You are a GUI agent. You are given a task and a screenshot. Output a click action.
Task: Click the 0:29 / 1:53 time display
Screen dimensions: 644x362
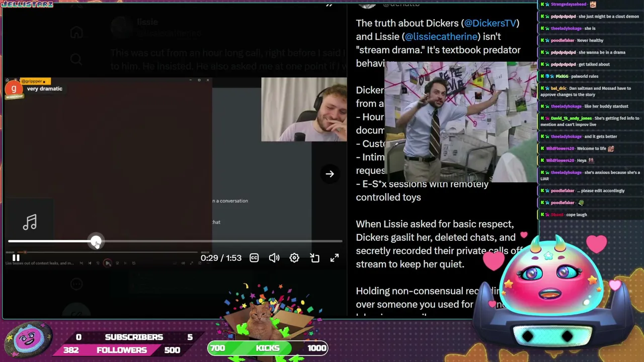[221, 258]
